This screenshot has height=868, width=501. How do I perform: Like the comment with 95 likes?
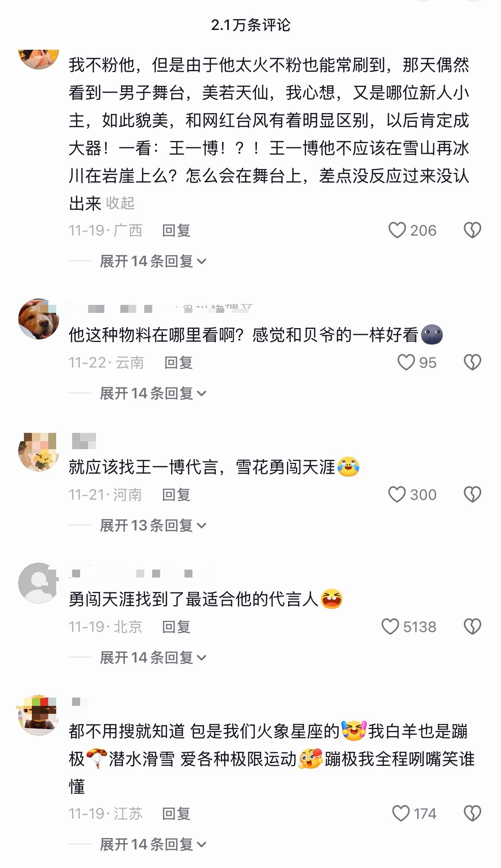click(x=406, y=362)
